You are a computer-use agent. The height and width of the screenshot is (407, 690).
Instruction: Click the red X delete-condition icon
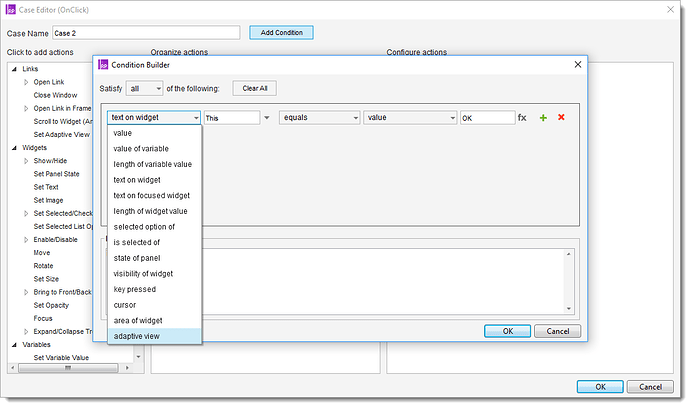pos(561,117)
